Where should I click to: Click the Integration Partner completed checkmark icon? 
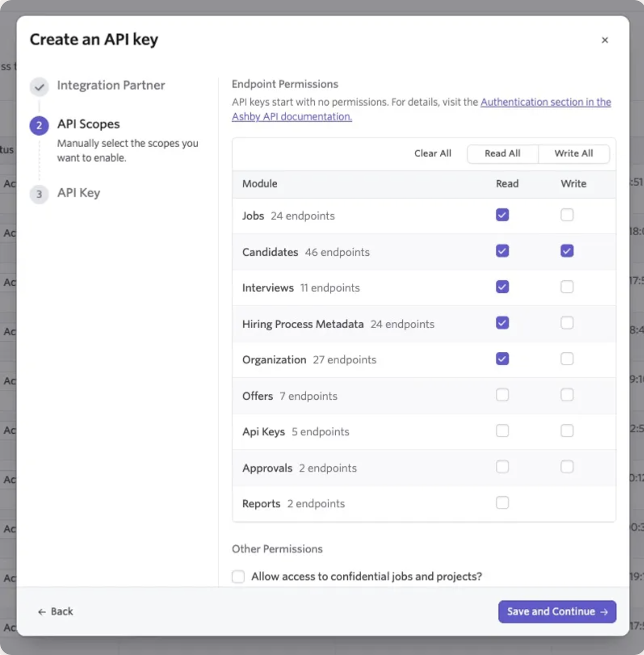(39, 86)
